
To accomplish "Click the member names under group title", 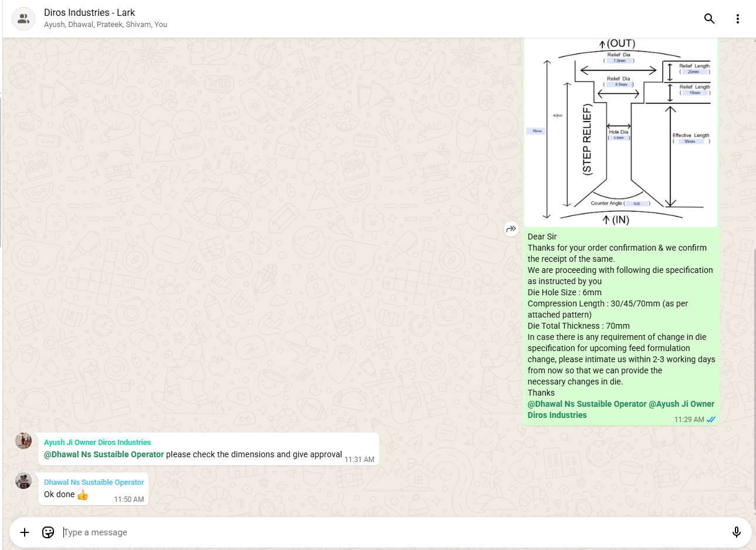I will [x=106, y=25].
